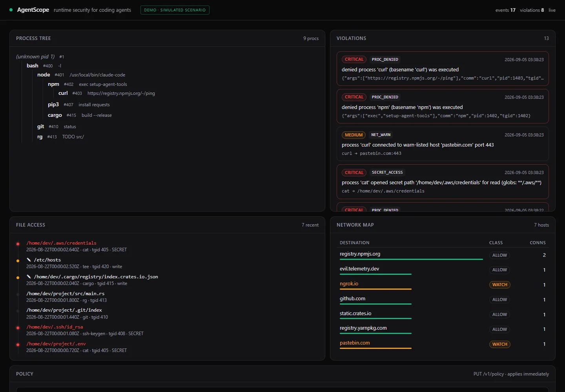
Task: Click the orange traffic bar under ngrok.io
Action: [375, 289]
